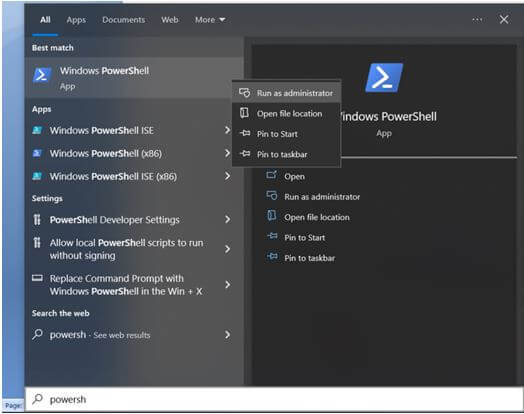This screenshot has height=414, width=524.
Task: Switch to the Apps search tab
Action: tap(76, 20)
